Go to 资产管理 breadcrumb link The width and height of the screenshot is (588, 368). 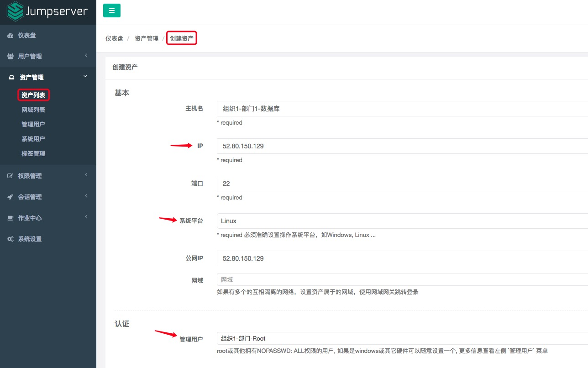147,38
